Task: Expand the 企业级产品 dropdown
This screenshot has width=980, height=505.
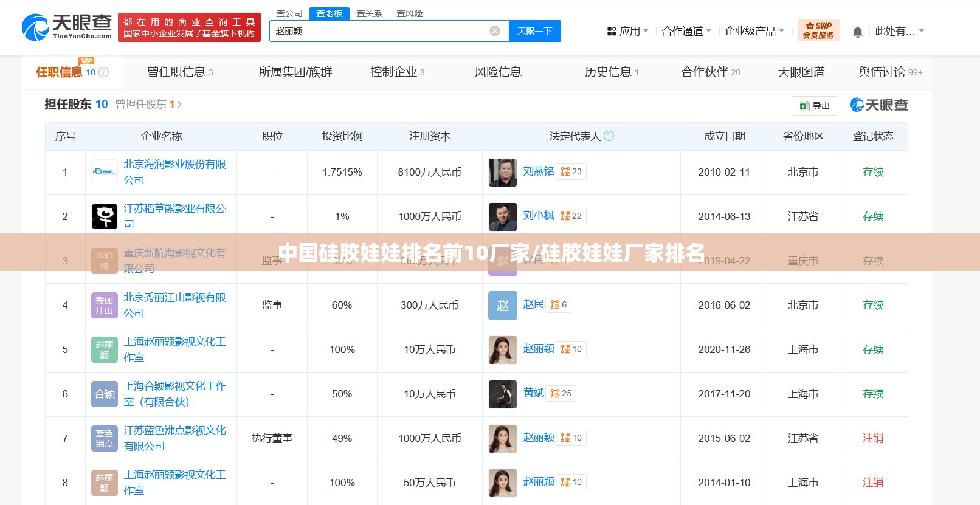Action: [x=754, y=31]
